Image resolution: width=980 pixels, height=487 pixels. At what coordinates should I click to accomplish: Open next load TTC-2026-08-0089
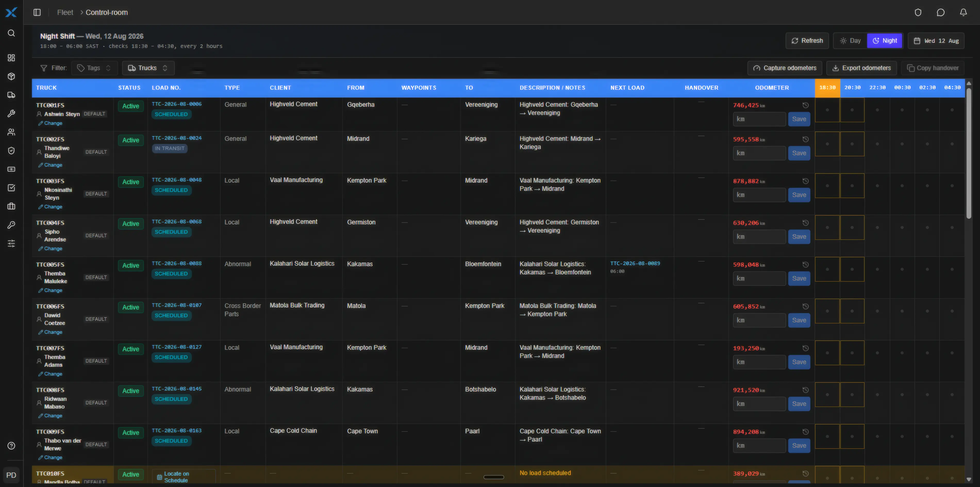635,263
